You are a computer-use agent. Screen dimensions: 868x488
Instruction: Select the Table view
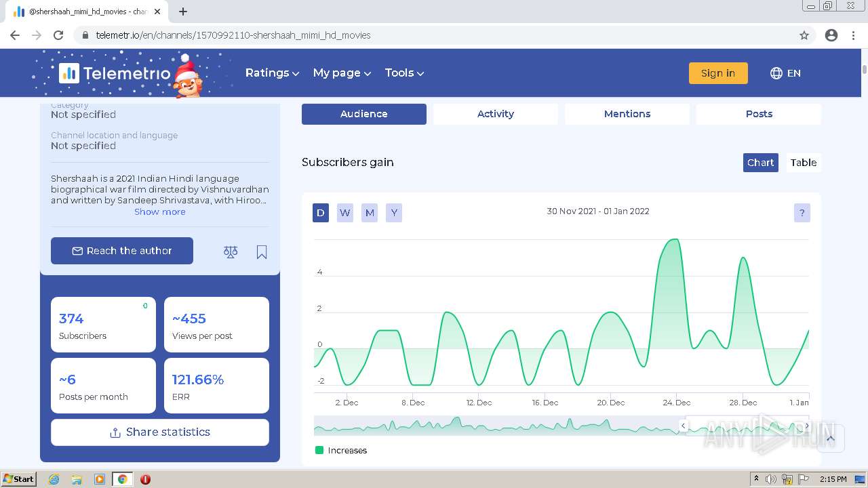click(804, 163)
